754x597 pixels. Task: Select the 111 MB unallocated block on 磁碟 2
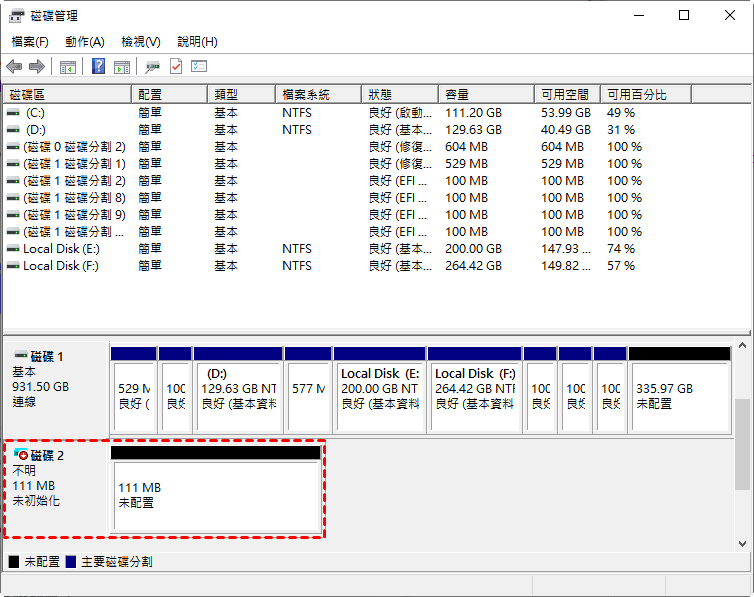coord(216,489)
